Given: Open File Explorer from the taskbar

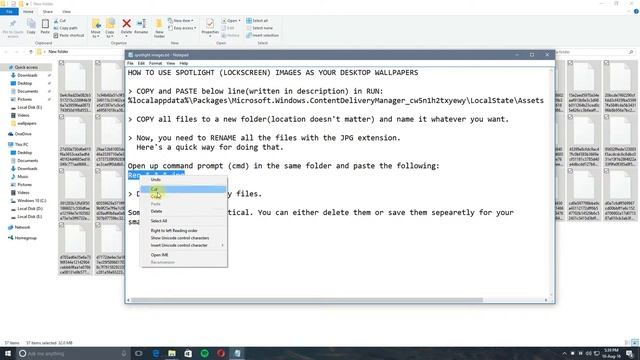Looking at the screenshot, I should 172,353.
